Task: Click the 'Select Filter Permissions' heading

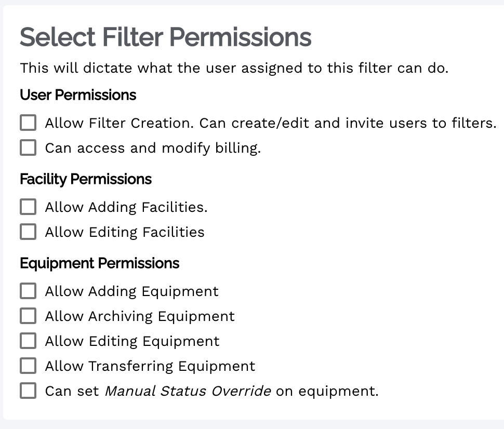Action: point(166,37)
